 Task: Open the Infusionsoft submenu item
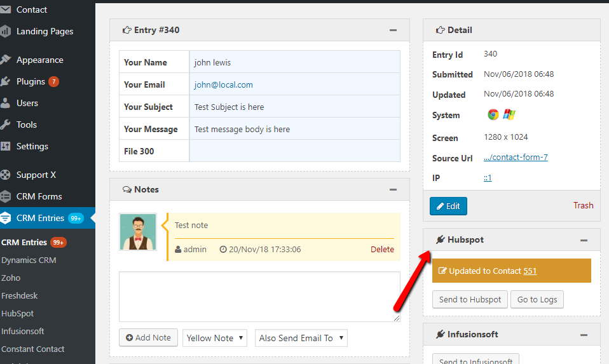point(22,332)
